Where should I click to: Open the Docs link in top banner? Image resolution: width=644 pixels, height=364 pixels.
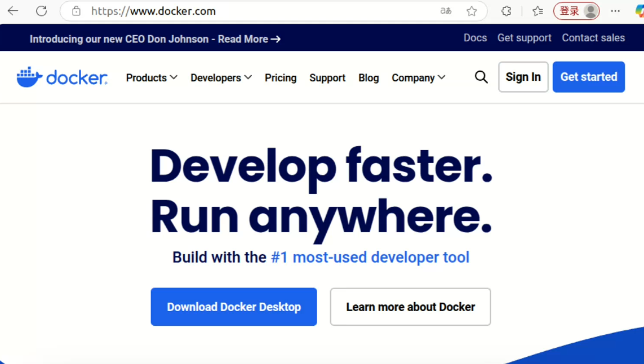(x=475, y=37)
